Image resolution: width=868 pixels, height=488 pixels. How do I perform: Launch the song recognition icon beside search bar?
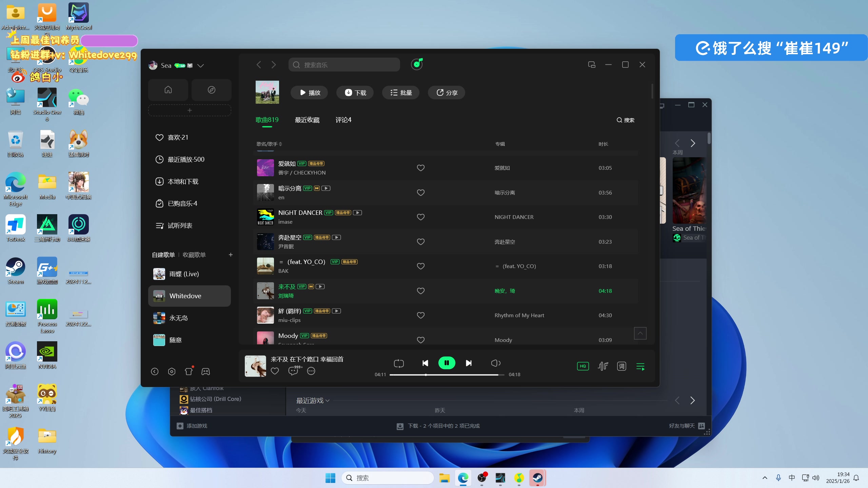click(x=417, y=64)
